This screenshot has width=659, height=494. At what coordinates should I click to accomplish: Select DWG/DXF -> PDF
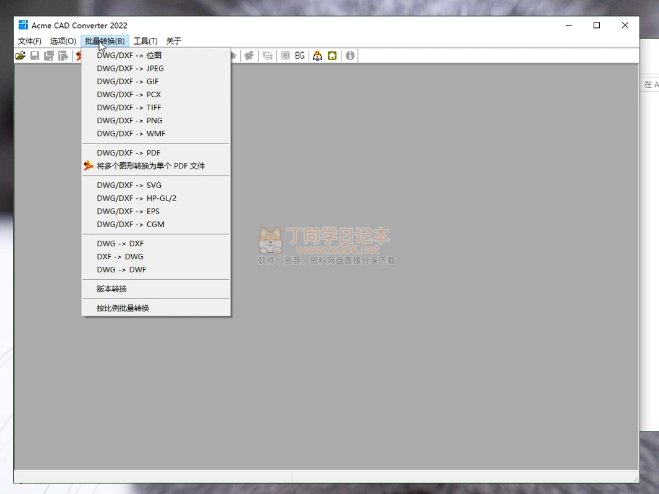coord(156,153)
